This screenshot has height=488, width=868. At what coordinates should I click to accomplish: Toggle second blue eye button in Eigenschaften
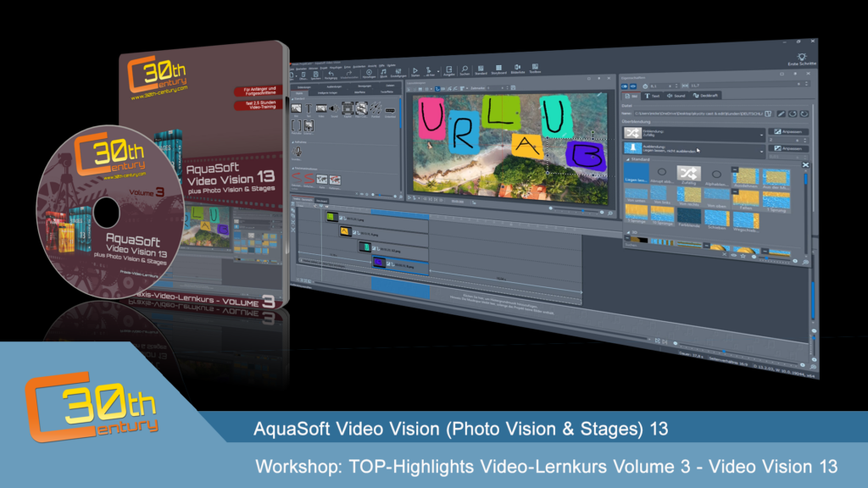click(x=633, y=86)
